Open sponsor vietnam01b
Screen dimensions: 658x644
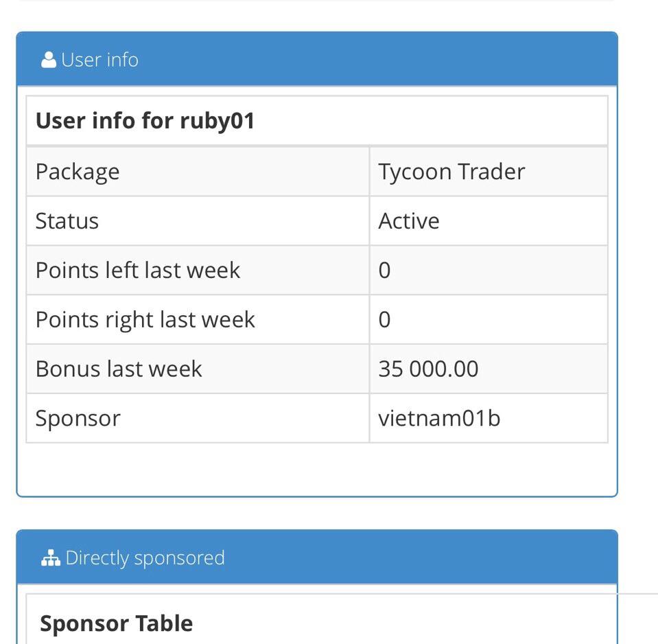439,419
